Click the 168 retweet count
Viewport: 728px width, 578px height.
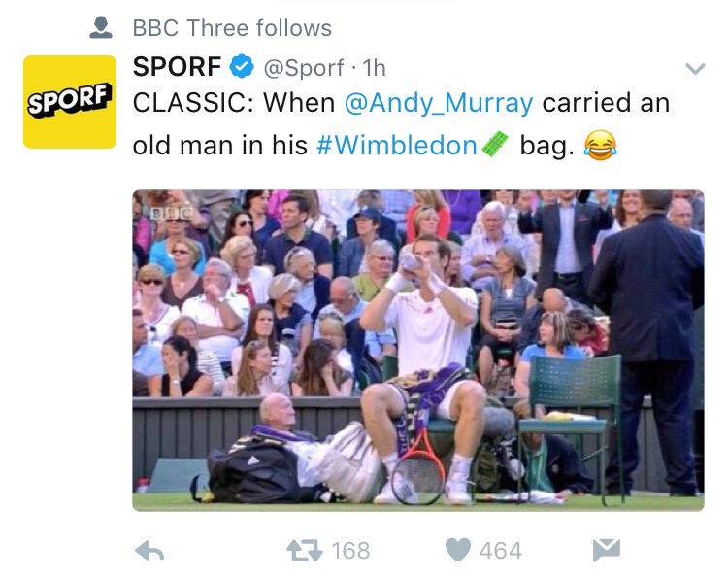[x=351, y=551]
